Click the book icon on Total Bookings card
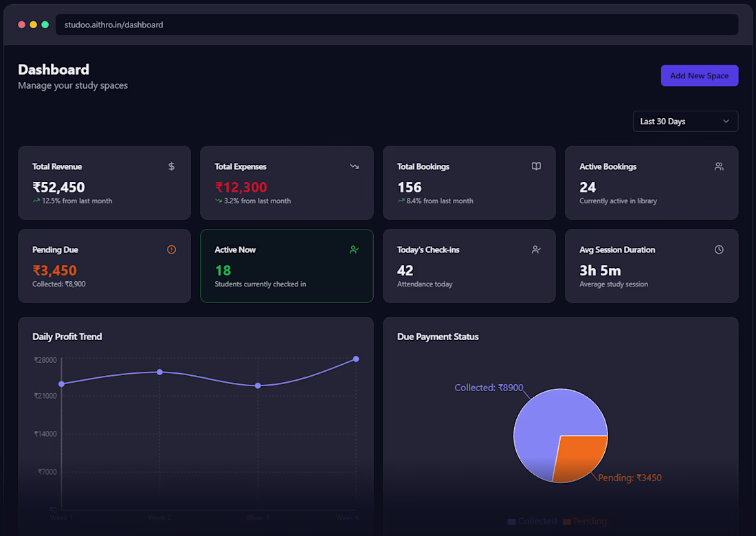This screenshot has height=536, width=756. click(536, 166)
